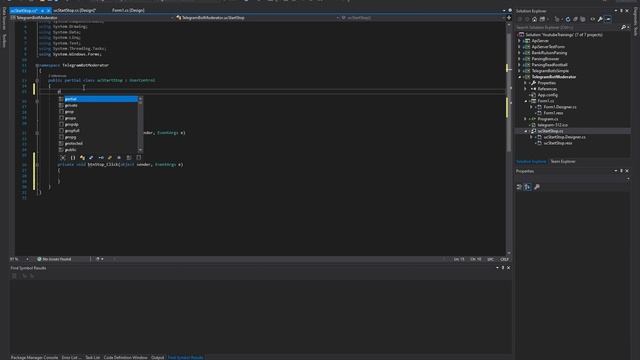Focus the Search Solution Explorer field
This screenshot has width=640, height=360.
(x=567, y=27)
